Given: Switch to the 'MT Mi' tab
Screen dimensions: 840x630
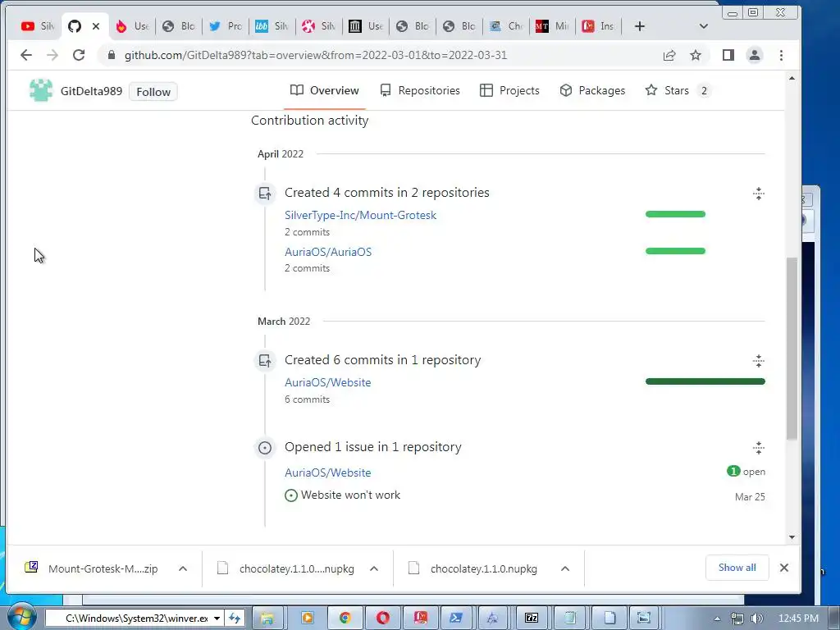Looking at the screenshot, I should coord(552,25).
